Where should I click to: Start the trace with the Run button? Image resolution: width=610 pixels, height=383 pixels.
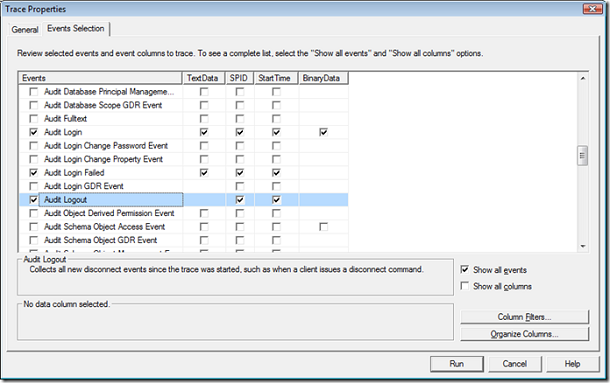coord(457,364)
